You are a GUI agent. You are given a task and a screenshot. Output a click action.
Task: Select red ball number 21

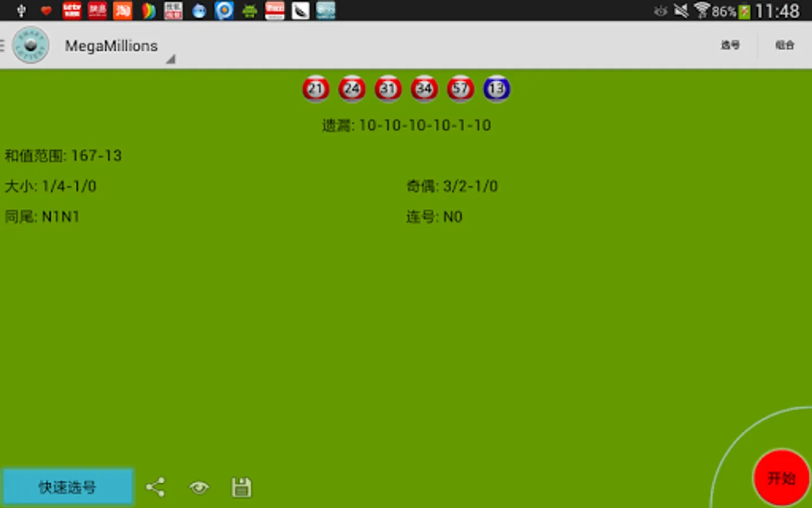pyautogui.click(x=316, y=89)
